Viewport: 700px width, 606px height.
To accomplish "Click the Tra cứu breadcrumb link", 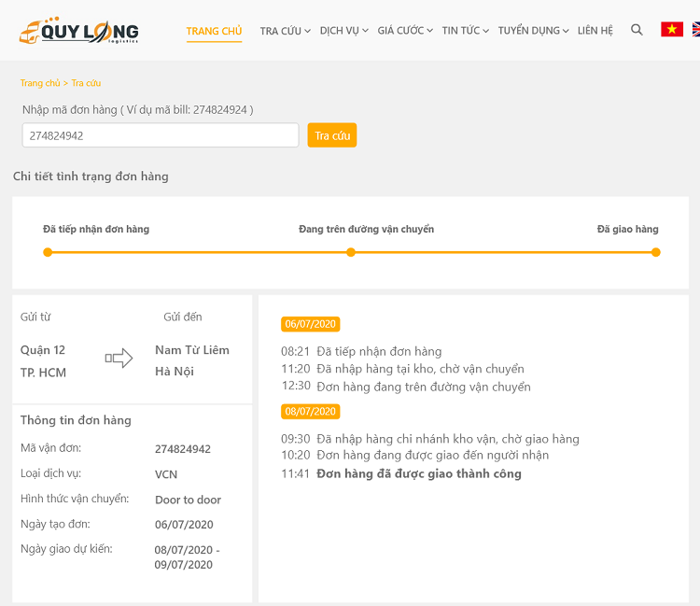I will click(86, 83).
